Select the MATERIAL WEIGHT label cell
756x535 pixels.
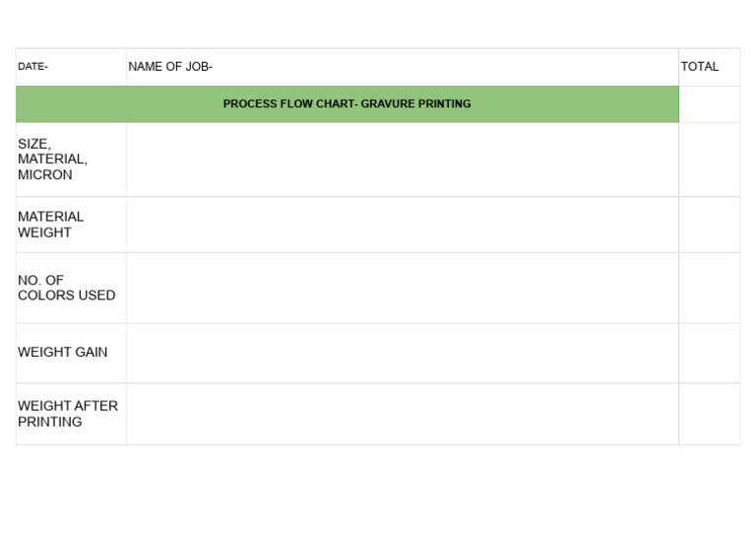(71, 225)
